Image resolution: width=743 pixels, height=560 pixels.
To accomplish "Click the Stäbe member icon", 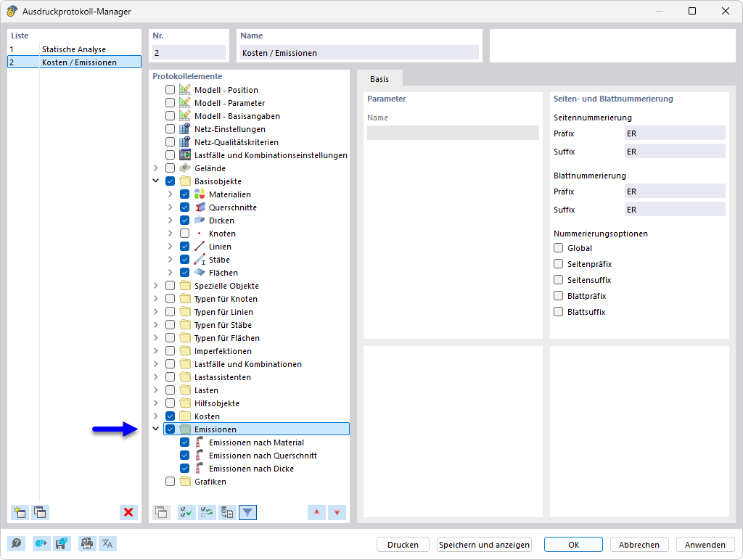I will click(x=200, y=260).
